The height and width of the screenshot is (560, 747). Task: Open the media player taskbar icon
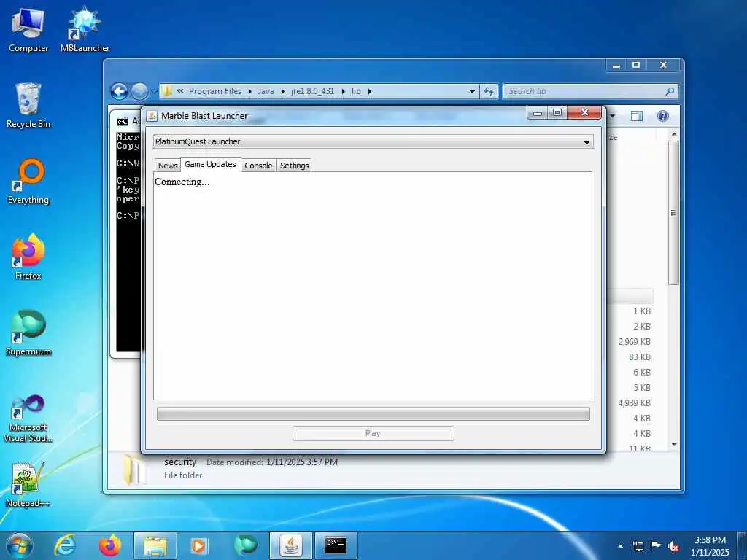[x=198, y=545]
